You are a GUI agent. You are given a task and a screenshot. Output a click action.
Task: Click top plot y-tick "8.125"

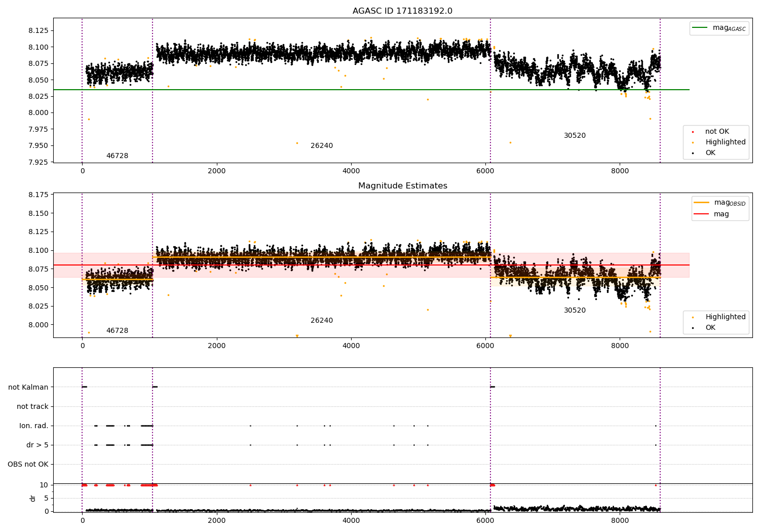point(39,31)
